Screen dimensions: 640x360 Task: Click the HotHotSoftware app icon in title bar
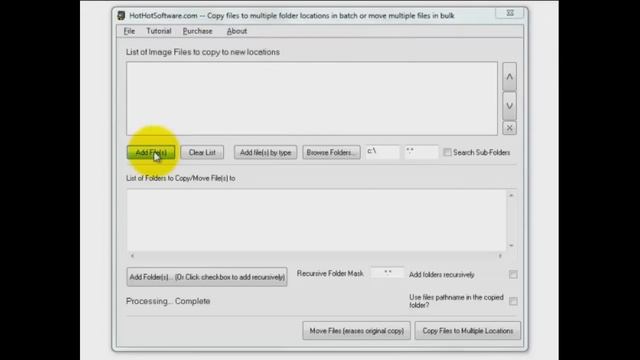[x=121, y=16]
